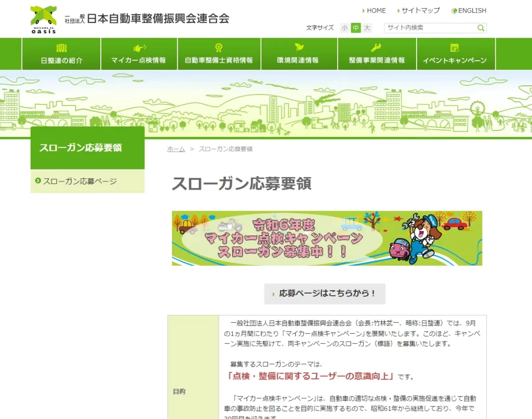Click the icon above 整備事業関連情報

coord(377,48)
